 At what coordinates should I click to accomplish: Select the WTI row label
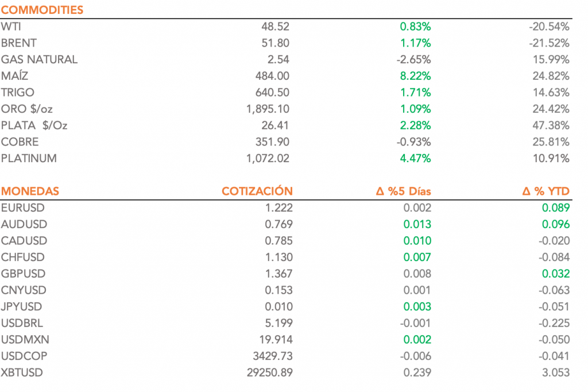pyautogui.click(x=11, y=26)
